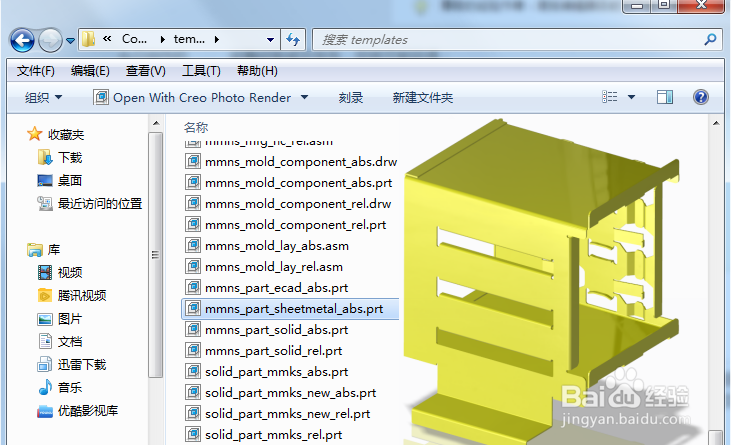Open the recent pages dropdown beside the Forward arrow
This screenshot has height=445, width=731.
coord(70,41)
